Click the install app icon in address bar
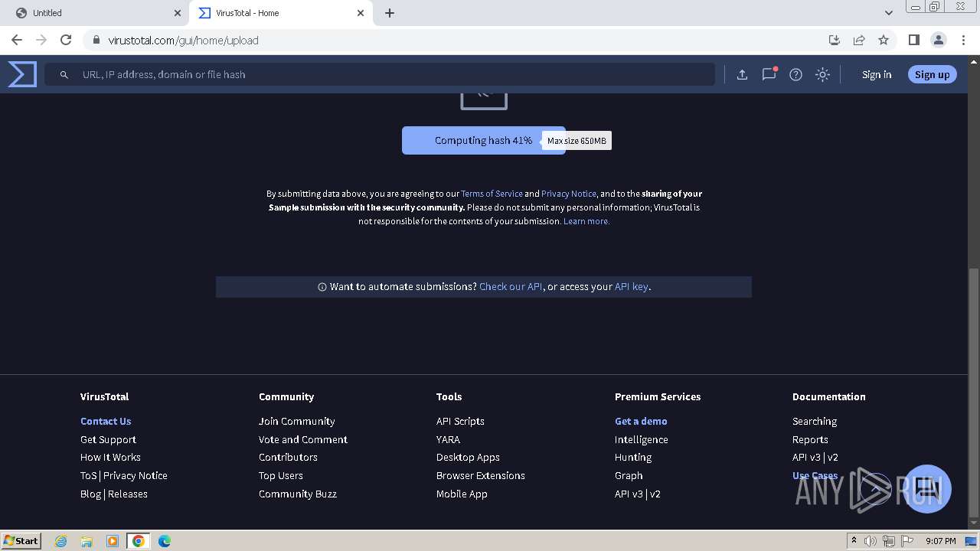Viewport: 980px width, 551px height. tap(835, 40)
